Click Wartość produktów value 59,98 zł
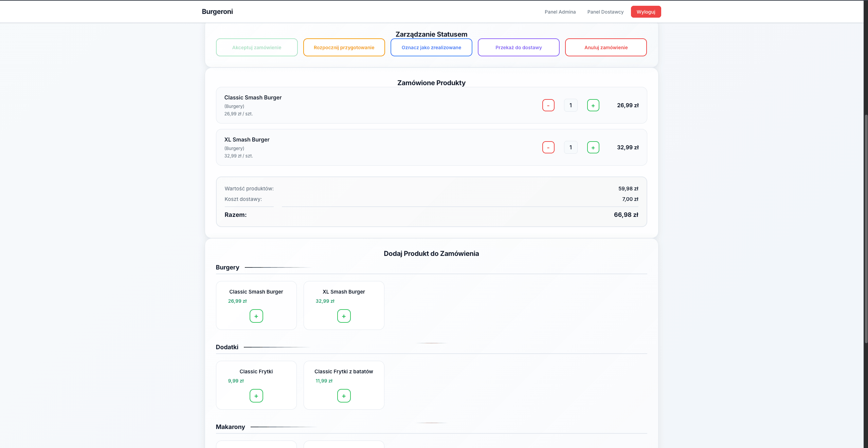 (628, 189)
